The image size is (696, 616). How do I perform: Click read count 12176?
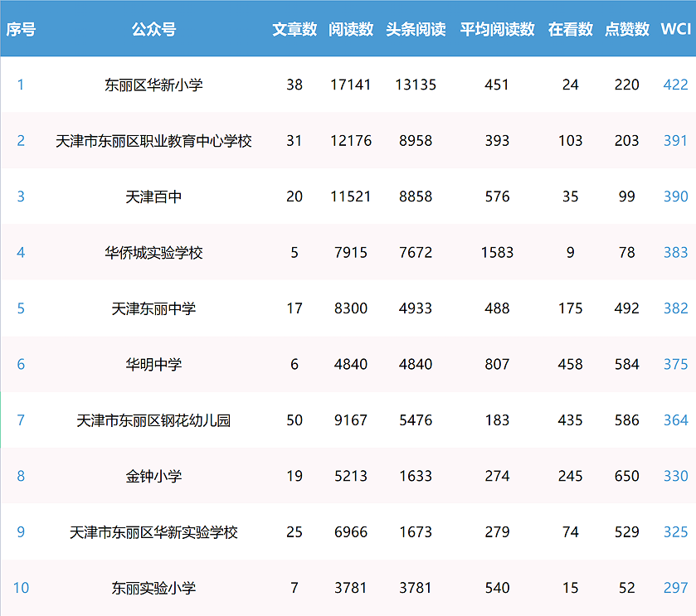[x=351, y=141]
